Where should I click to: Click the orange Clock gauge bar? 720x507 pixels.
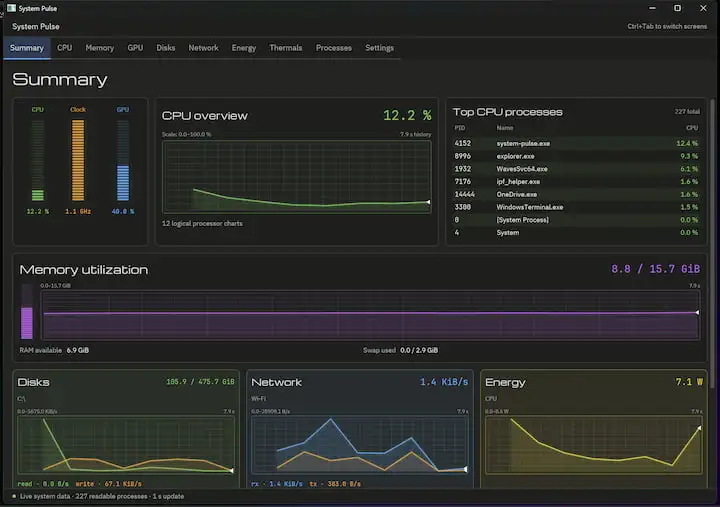point(78,160)
